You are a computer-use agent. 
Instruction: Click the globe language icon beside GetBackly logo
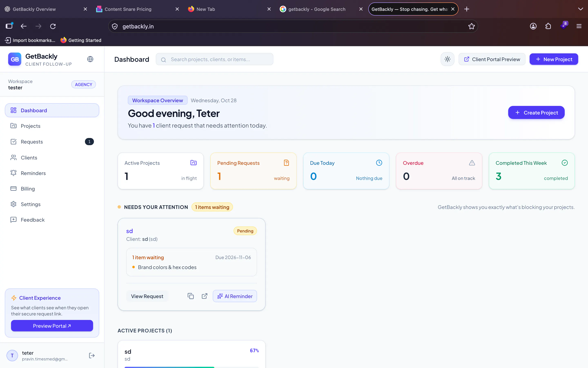point(90,59)
